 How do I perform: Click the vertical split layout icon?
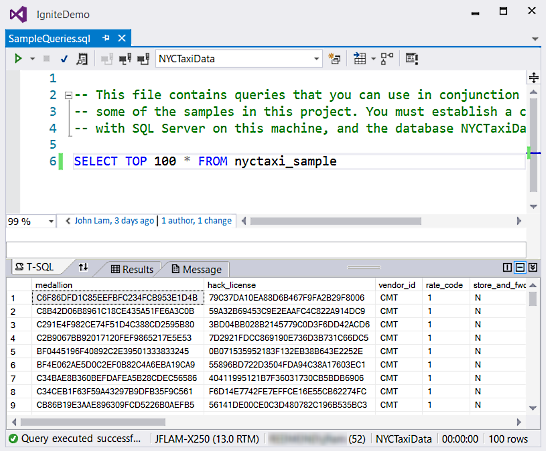(507, 267)
